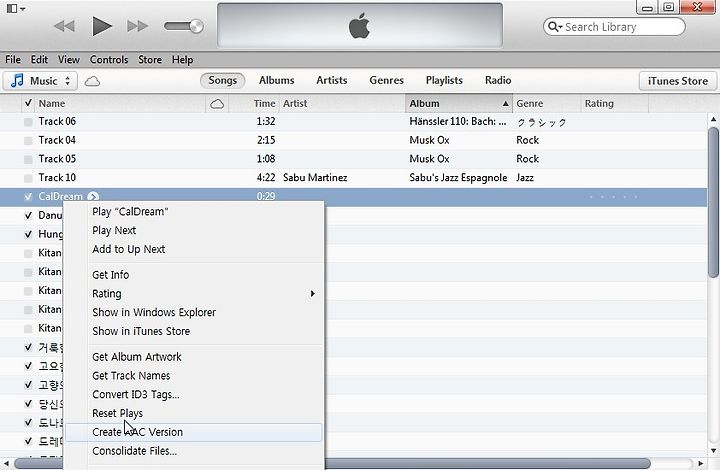Choose Get Info in context menu
The width and height of the screenshot is (720, 470).
(x=194, y=275)
